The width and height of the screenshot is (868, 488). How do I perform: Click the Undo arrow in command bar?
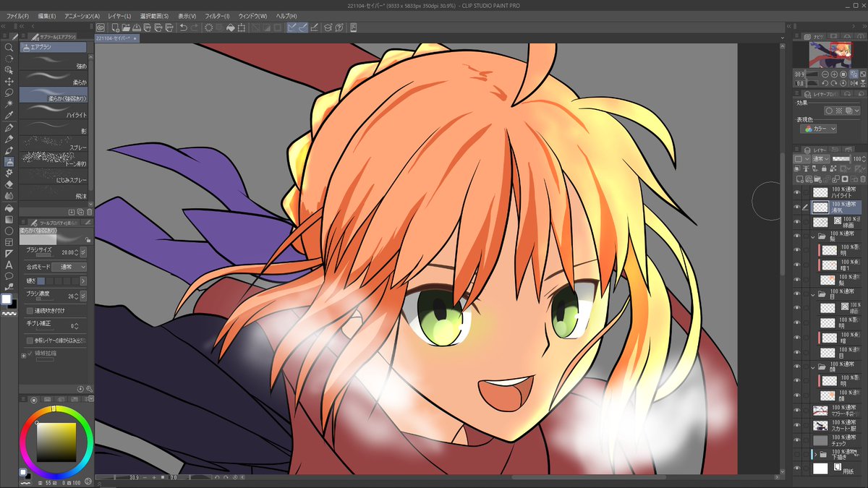pyautogui.click(x=184, y=27)
